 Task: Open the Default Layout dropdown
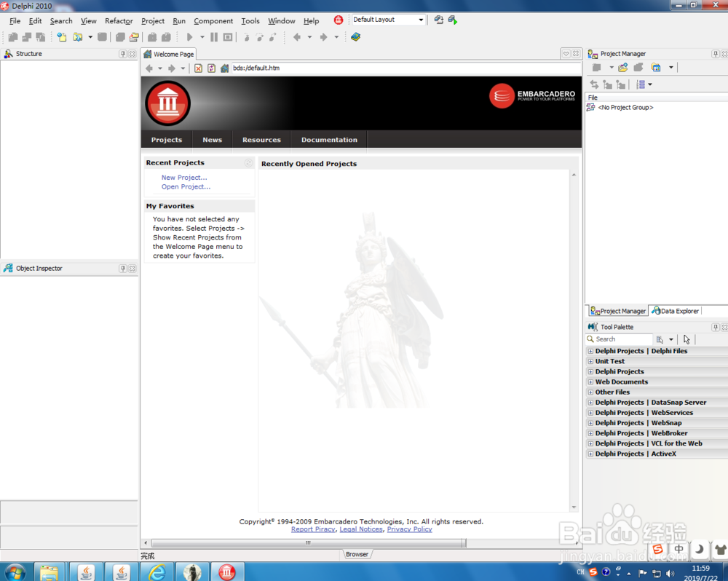[x=421, y=20]
